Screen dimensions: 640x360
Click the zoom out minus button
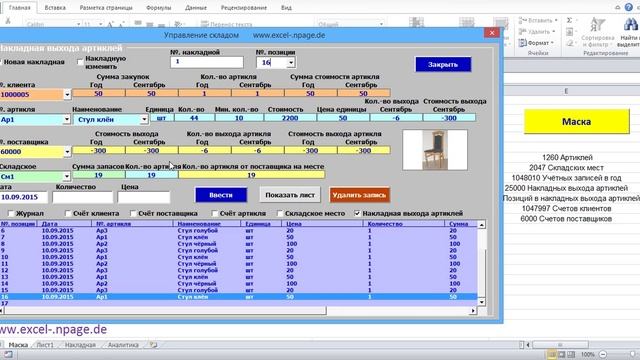[603, 354]
